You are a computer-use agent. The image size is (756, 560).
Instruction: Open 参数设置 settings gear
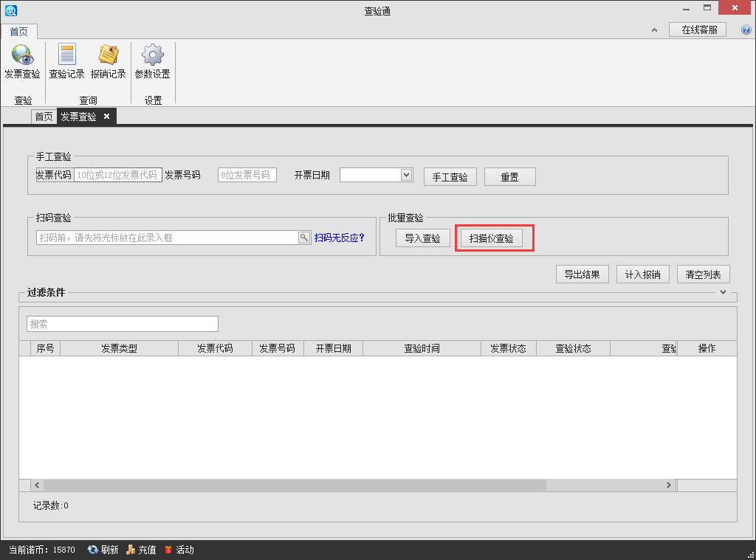click(x=152, y=63)
